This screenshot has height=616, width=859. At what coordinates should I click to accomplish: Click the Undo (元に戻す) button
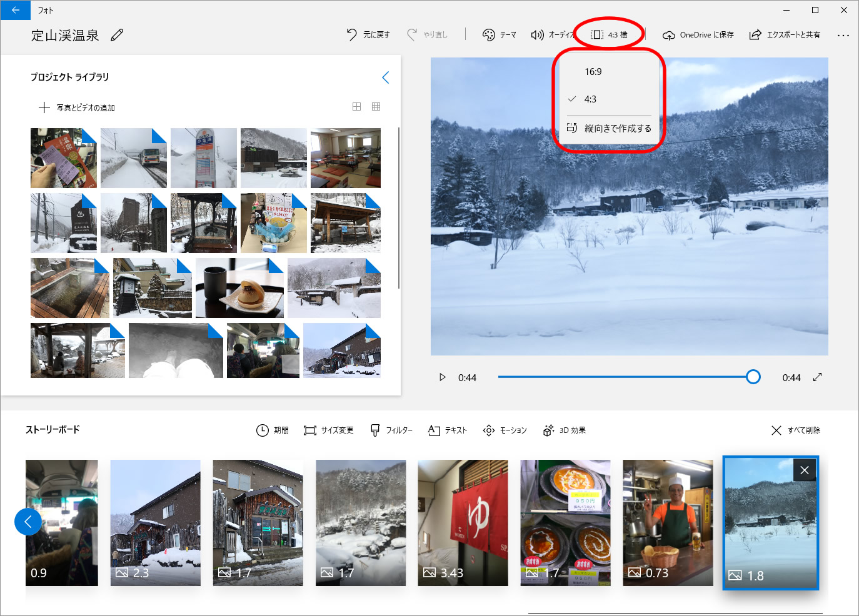pyautogui.click(x=368, y=35)
